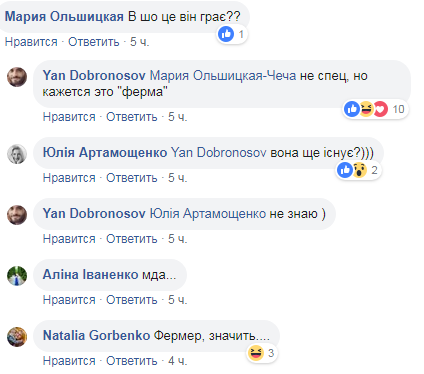The image size is (424, 374).
Task: Reply to Natalia Gorbenko's comment
Action: click(132, 361)
